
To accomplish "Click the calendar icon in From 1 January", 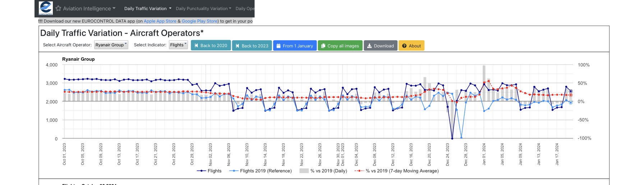I will (x=279, y=46).
